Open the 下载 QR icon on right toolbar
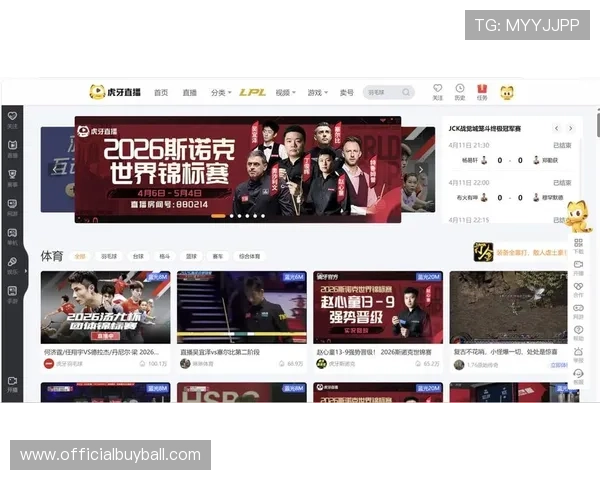 (578, 243)
